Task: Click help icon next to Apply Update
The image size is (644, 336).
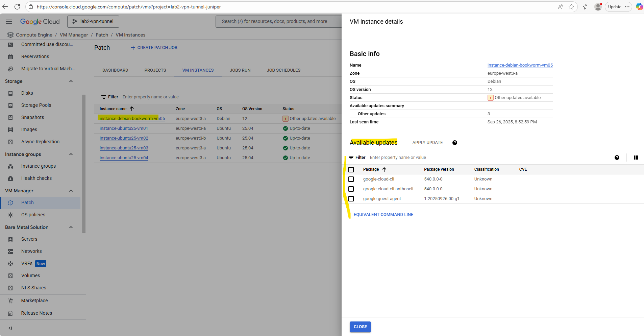Action: (x=454, y=143)
